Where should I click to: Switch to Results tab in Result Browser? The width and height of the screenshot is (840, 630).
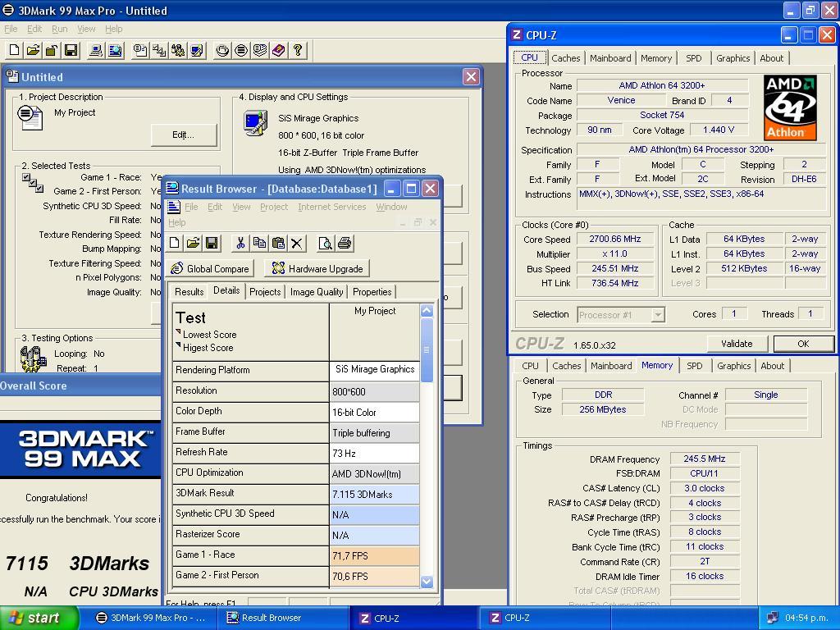[189, 292]
